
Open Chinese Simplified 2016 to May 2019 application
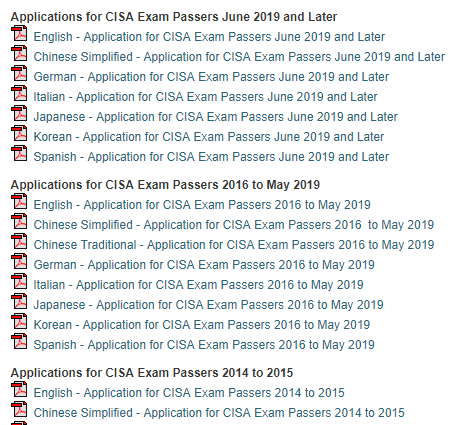tap(234, 225)
